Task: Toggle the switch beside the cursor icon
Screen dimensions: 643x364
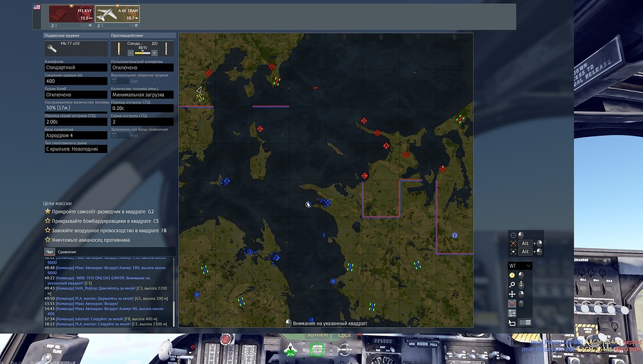Action: (525, 323)
